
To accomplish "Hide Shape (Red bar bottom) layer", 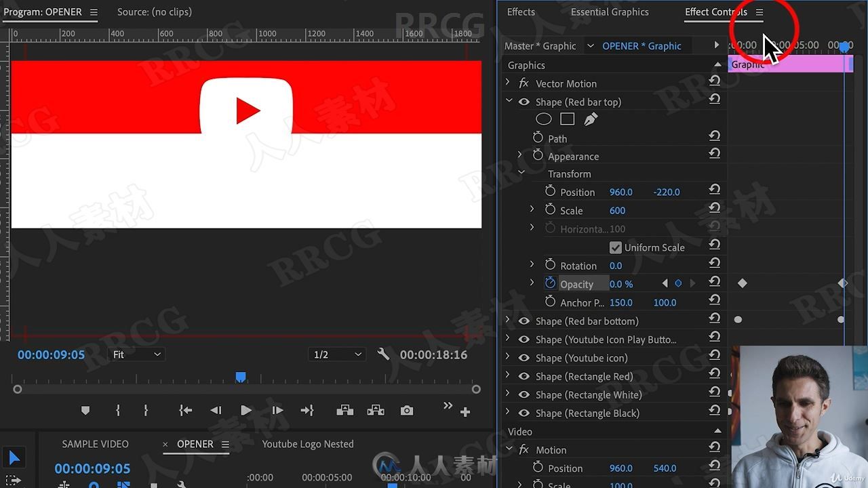I will point(524,321).
